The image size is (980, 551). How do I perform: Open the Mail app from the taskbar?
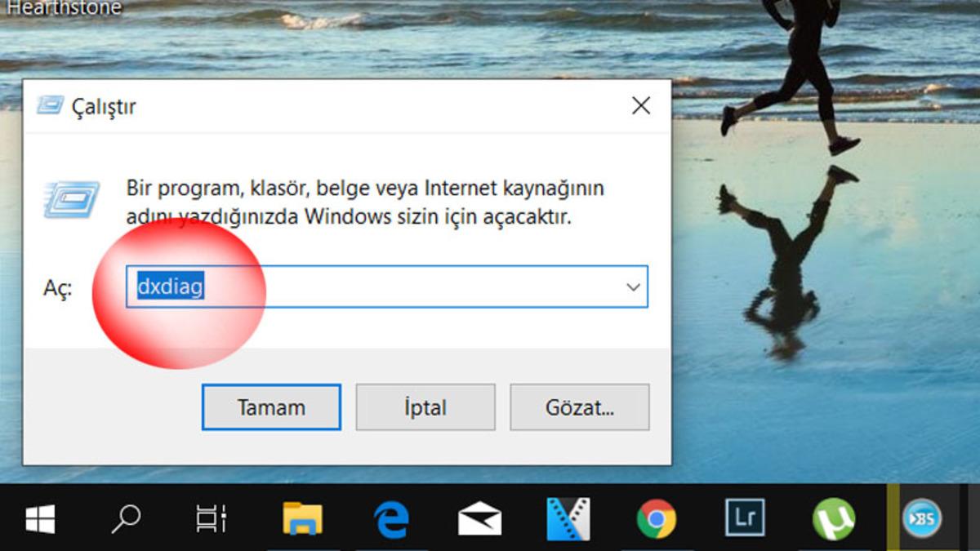tap(479, 518)
